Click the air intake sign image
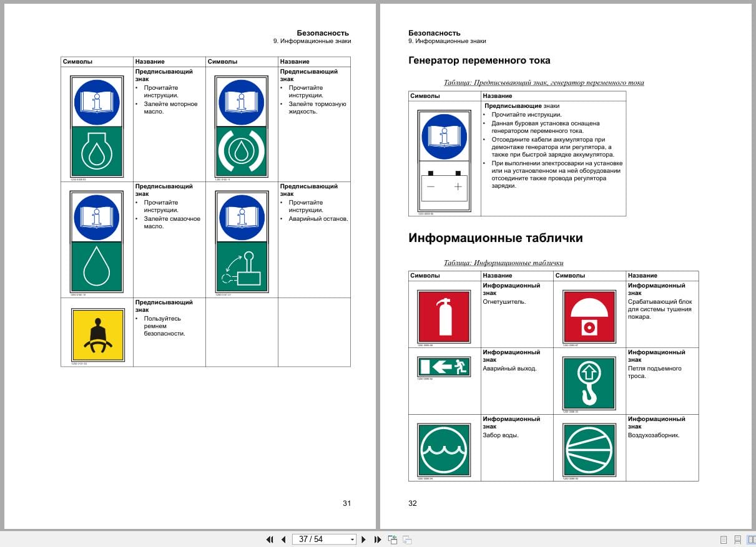Screen dimensions: 756x547 (590, 450)
